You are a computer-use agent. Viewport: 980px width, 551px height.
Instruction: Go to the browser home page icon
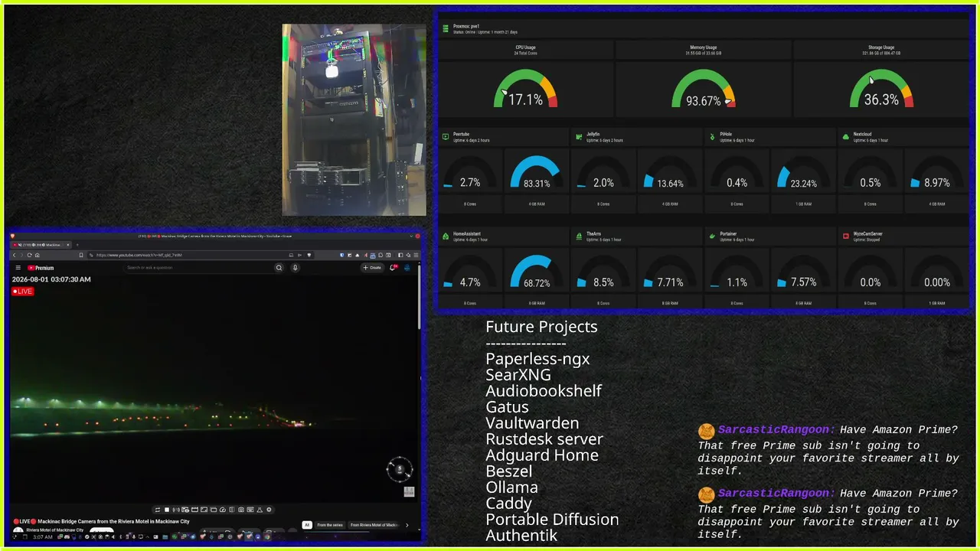tap(37, 255)
